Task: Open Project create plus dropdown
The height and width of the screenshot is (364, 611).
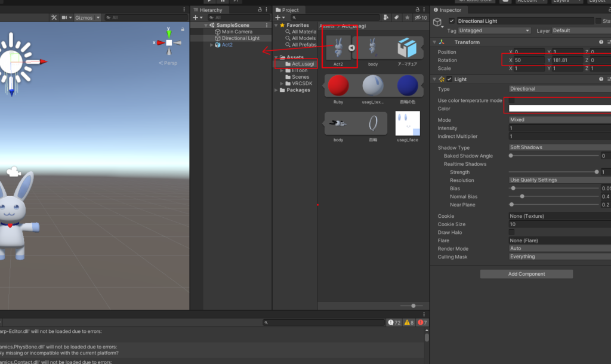Action: [280, 17]
